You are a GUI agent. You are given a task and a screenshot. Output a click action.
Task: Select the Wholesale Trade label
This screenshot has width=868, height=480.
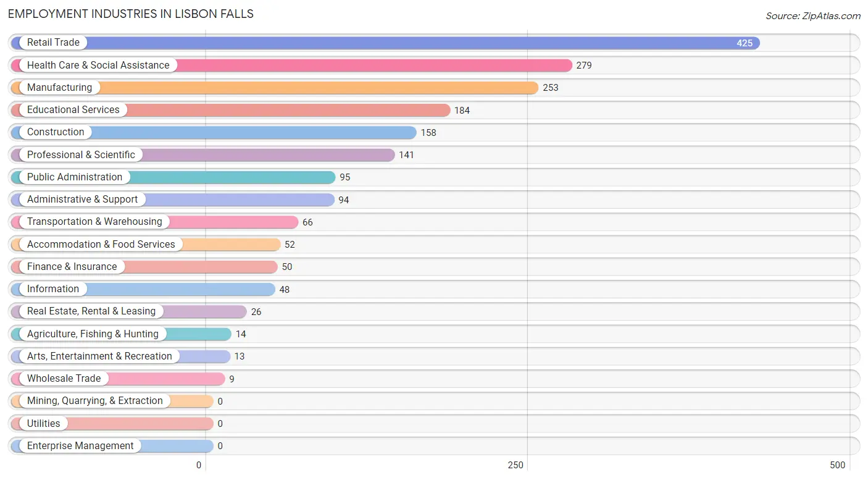(x=64, y=379)
